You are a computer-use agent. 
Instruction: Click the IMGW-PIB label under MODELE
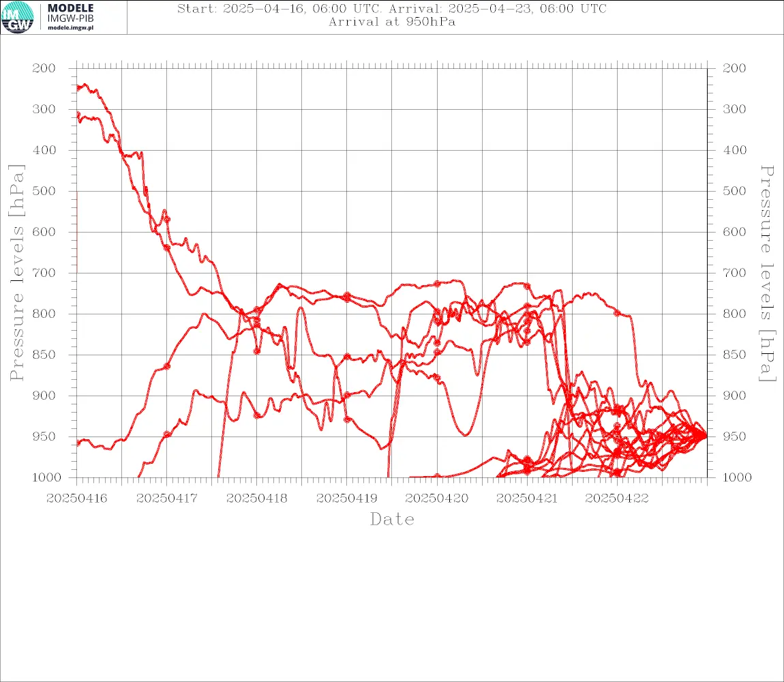pos(70,18)
